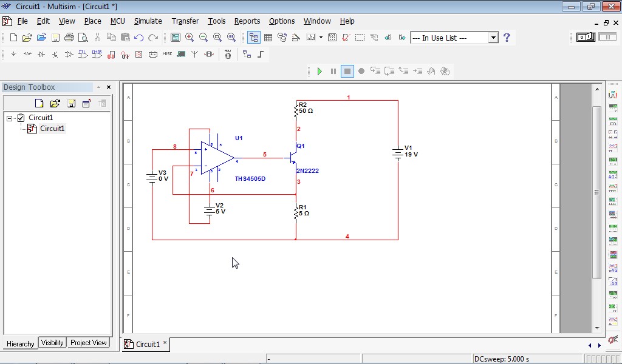This screenshot has height=364, width=622.
Task: Click the vertical scrollbar thumb
Action: click(x=597, y=192)
